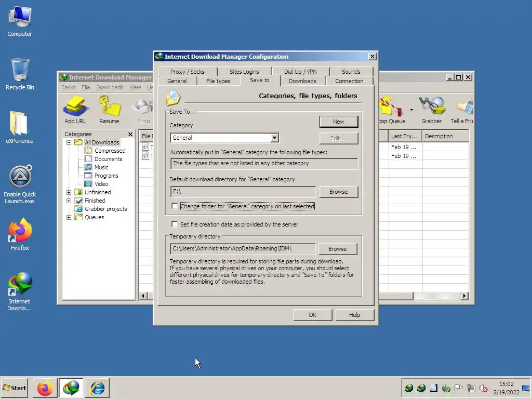Click the network tray icon
Viewport: 532px width, 399px height.
point(471,388)
